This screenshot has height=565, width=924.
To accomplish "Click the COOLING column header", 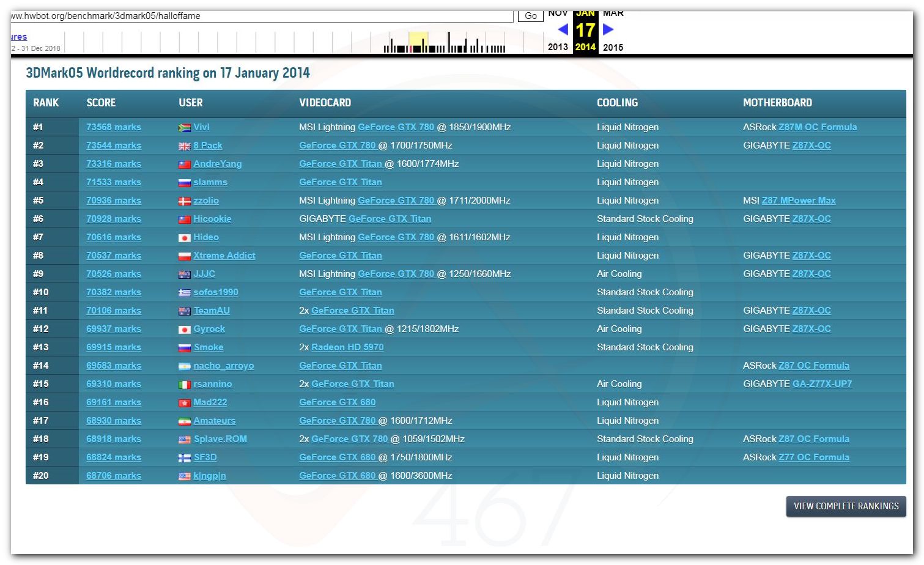I will point(618,103).
